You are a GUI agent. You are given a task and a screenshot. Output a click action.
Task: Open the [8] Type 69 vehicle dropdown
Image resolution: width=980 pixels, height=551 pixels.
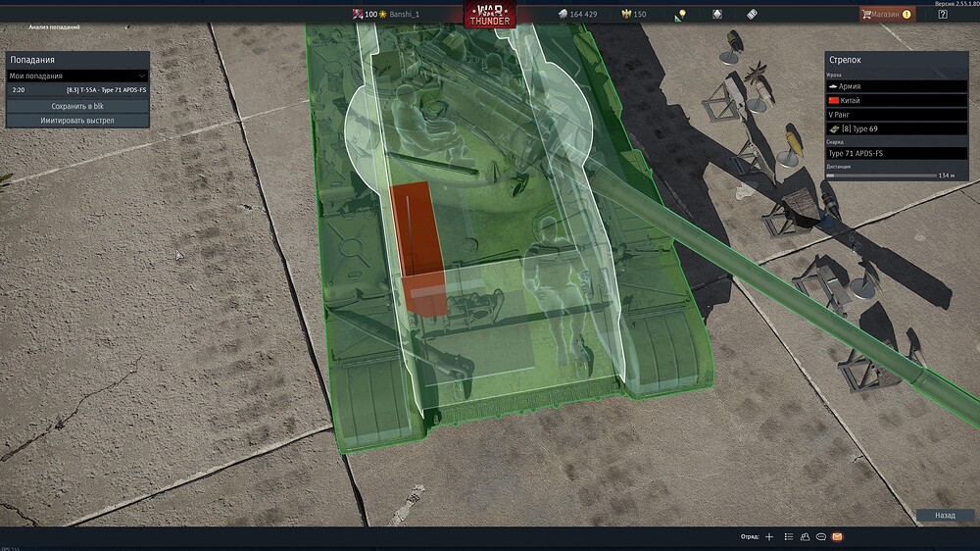[x=897, y=128]
